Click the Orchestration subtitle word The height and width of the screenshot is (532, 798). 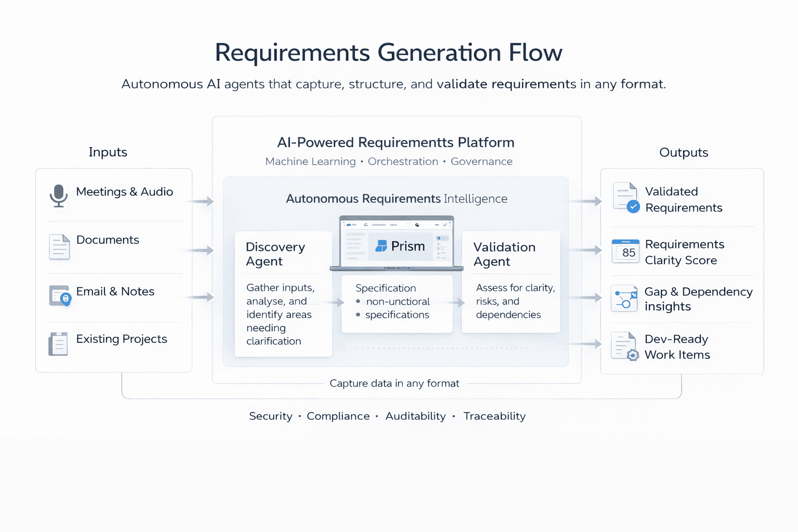403,162
